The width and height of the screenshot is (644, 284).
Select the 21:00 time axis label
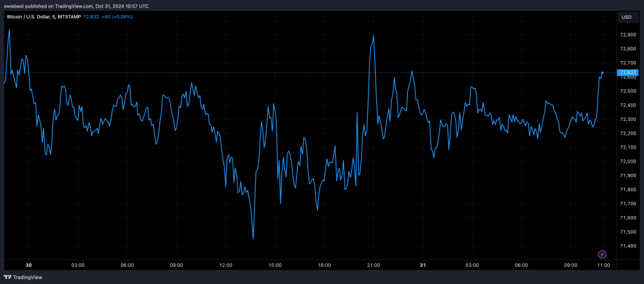[373, 266]
